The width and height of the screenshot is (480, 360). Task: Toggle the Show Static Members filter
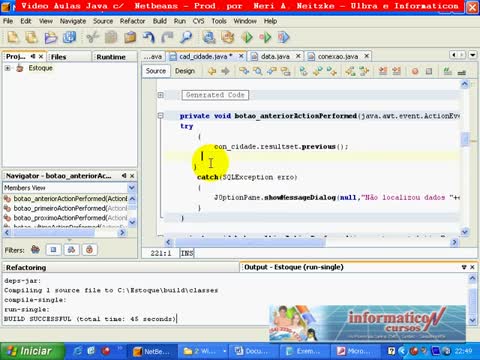[x=71, y=249]
